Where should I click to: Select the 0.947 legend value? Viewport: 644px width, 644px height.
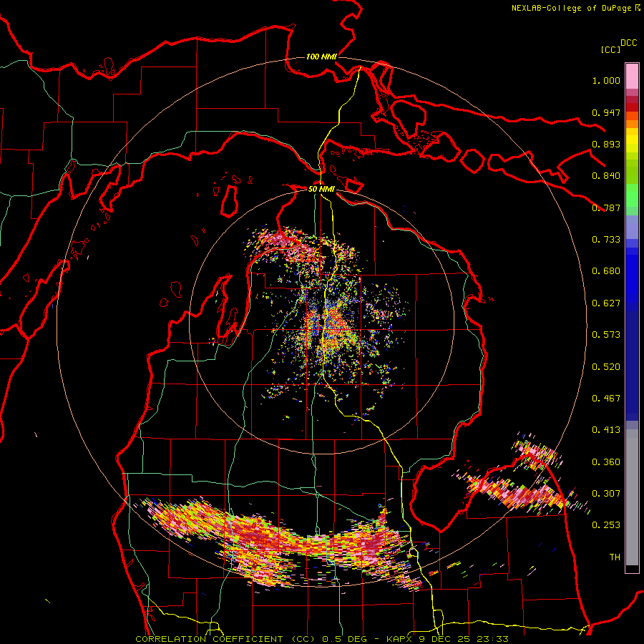coord(606,112)
